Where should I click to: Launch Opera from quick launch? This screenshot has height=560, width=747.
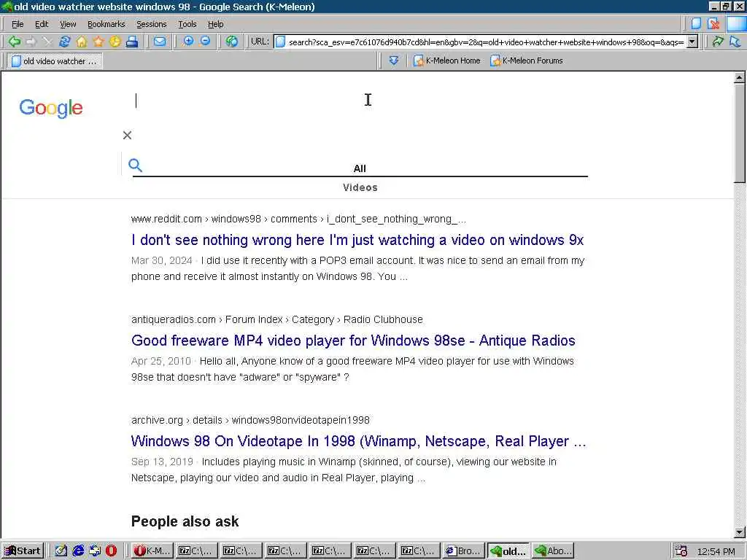pyautogui.click(x=111, y=551)
